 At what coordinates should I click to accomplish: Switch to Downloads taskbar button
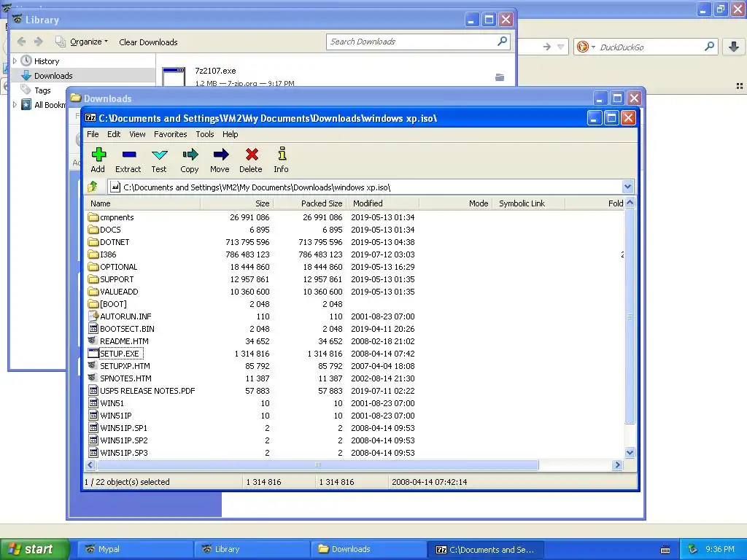[368, 549]
